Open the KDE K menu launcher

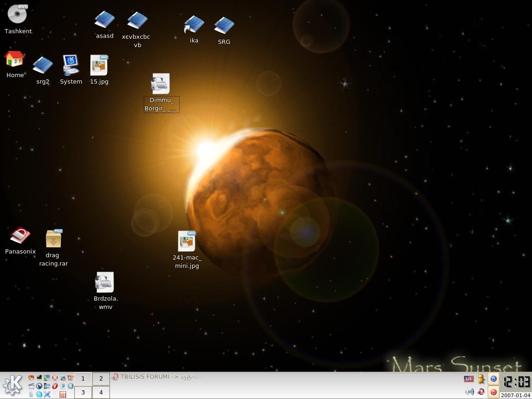(13, 385)
